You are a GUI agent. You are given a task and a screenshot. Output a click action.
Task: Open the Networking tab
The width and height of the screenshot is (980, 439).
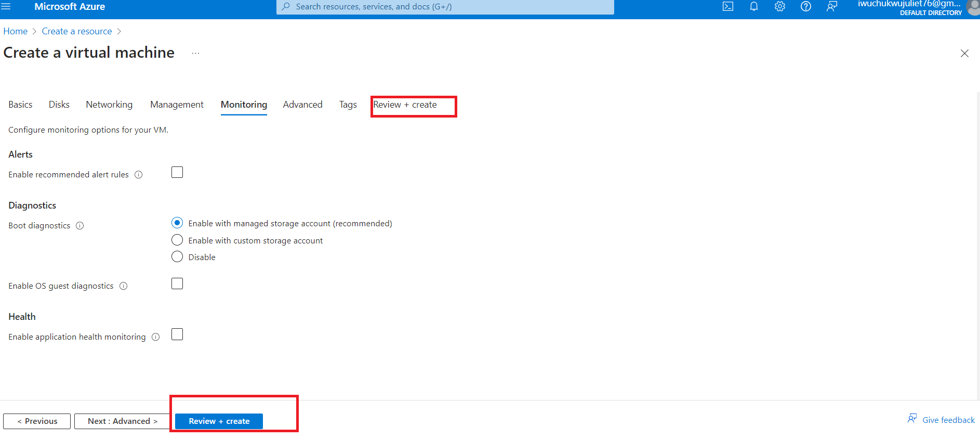(x=109, y=105)
